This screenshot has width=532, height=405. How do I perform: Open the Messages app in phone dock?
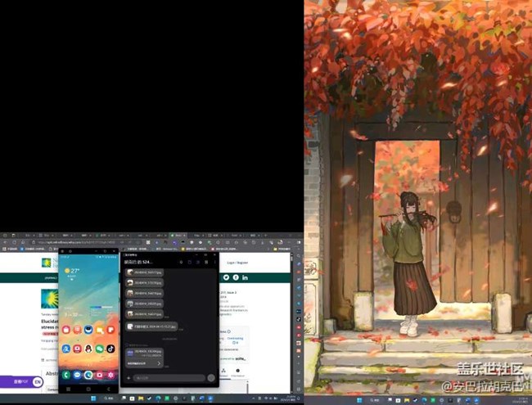(x=77, y=375)
